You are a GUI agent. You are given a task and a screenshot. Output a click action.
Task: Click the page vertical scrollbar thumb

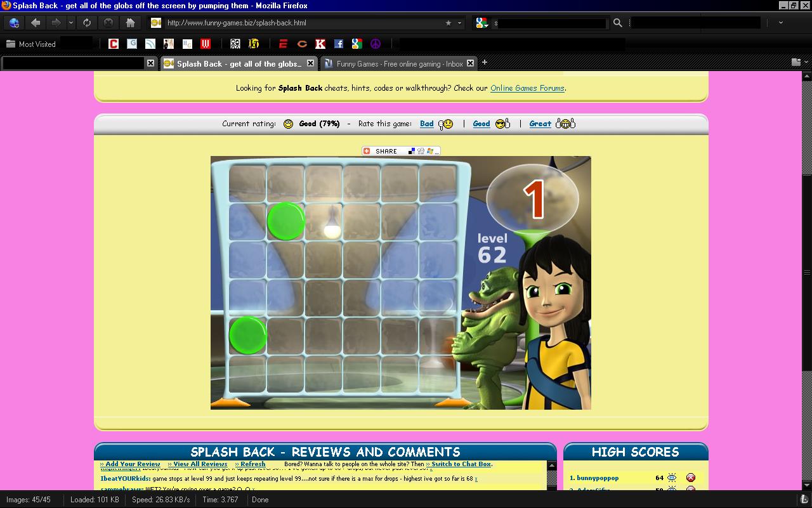point(807,273)
